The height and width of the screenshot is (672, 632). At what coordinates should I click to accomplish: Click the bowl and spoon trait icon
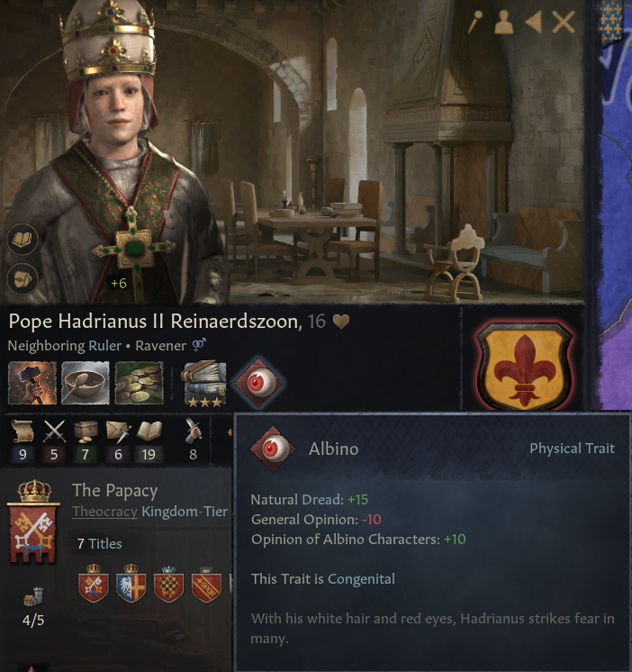(x=86, y=383)
